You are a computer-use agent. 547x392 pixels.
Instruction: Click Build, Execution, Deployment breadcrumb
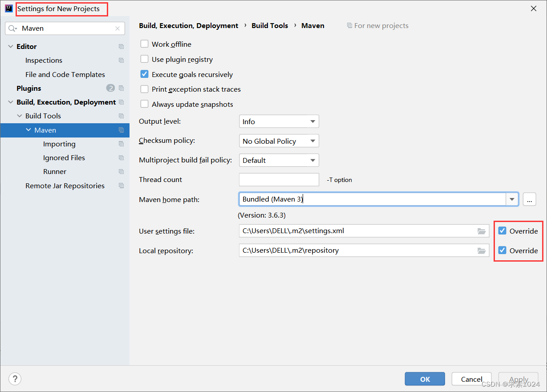(x=189, y=26)
